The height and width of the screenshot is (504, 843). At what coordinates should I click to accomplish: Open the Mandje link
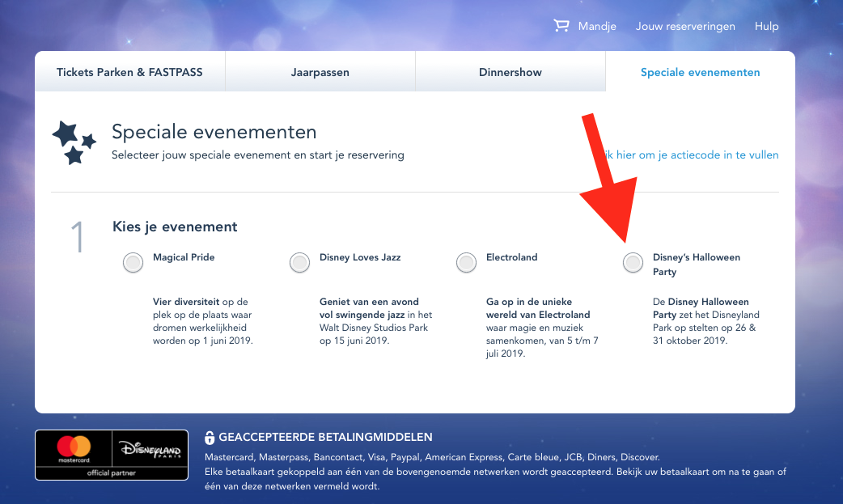click(597, 26)
